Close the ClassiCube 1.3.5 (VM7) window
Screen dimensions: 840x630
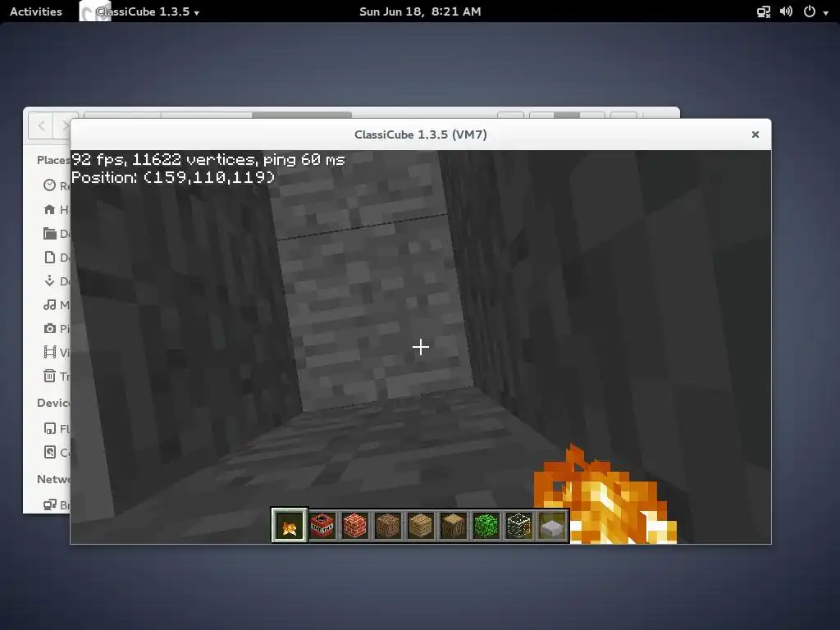756,135
